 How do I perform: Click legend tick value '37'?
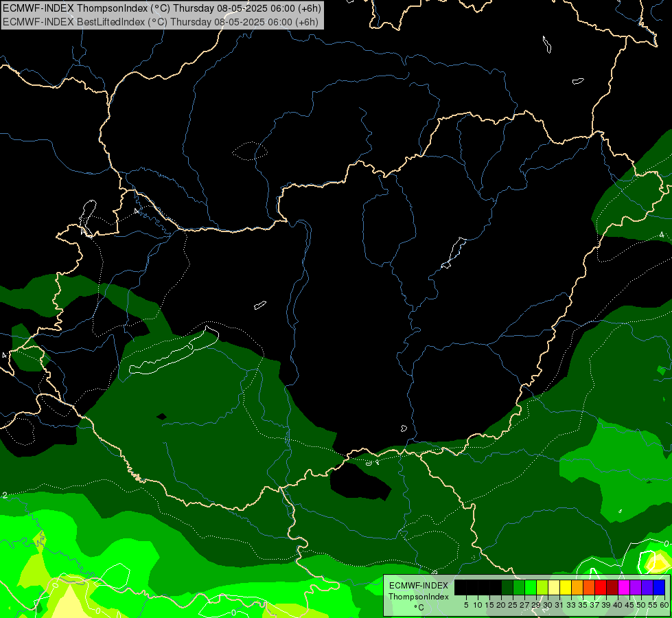[x=594, y=605]
